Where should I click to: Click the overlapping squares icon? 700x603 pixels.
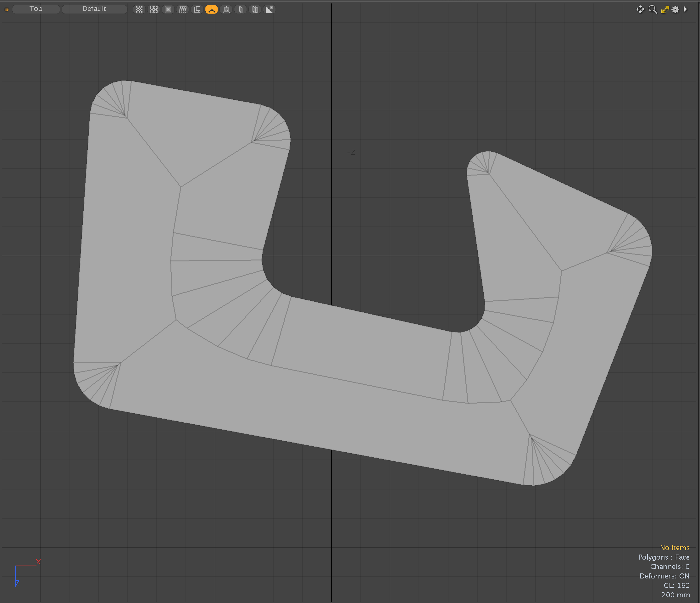pos(197,9)
